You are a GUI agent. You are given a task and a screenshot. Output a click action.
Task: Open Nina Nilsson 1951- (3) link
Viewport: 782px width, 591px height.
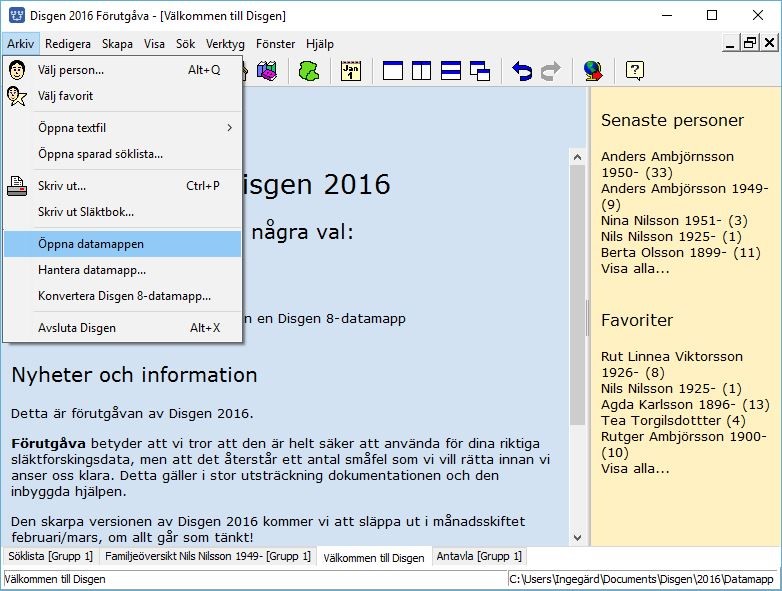674,220
